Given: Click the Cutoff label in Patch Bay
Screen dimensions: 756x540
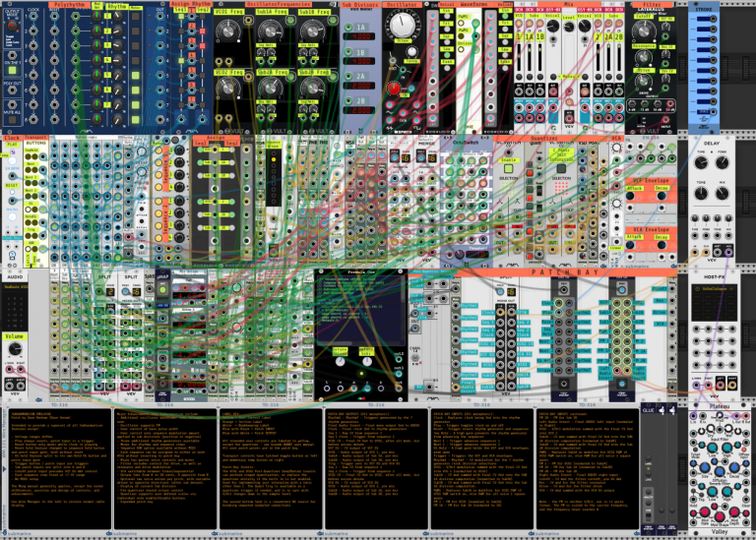Looking at the screenshot, I should (660, 289).
